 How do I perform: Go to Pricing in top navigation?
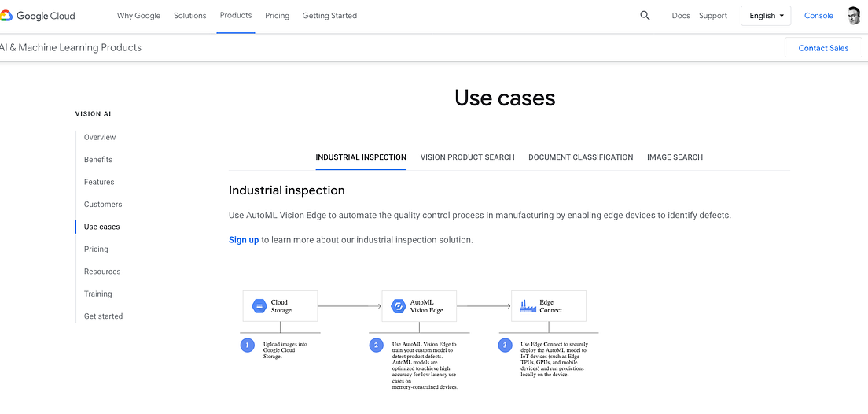tap(278, 16)
